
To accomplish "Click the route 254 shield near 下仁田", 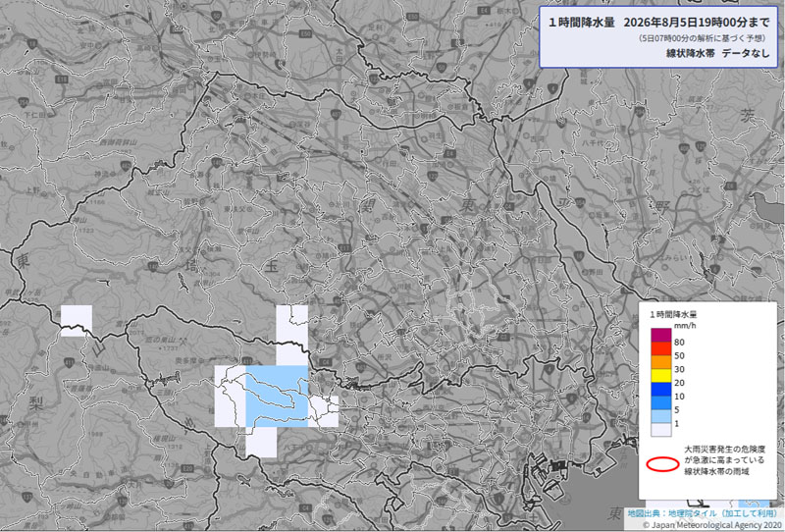I will point(24,102).
